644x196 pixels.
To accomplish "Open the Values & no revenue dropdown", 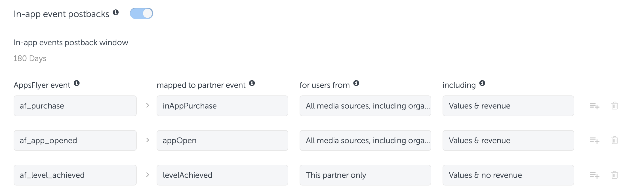I will [x=508, y=175].
